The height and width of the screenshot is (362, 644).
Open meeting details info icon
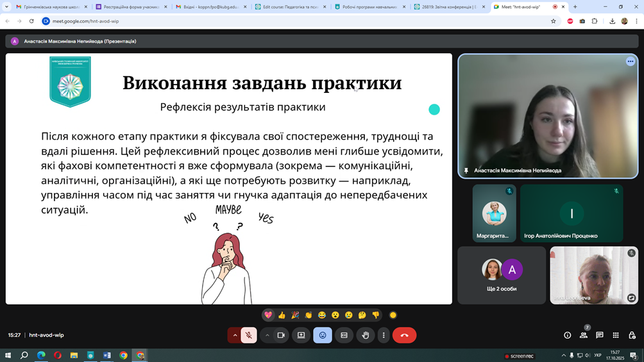coord(567,335)
